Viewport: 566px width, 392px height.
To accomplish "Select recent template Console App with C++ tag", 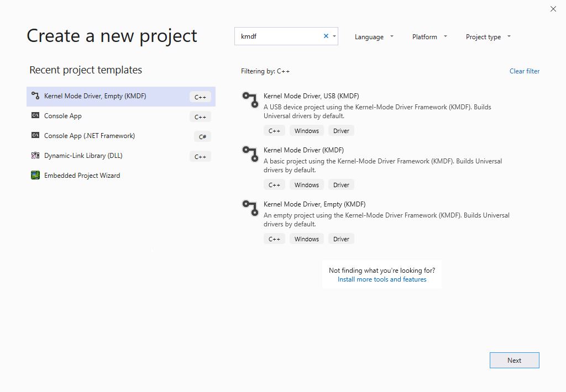I will [121, 116].
